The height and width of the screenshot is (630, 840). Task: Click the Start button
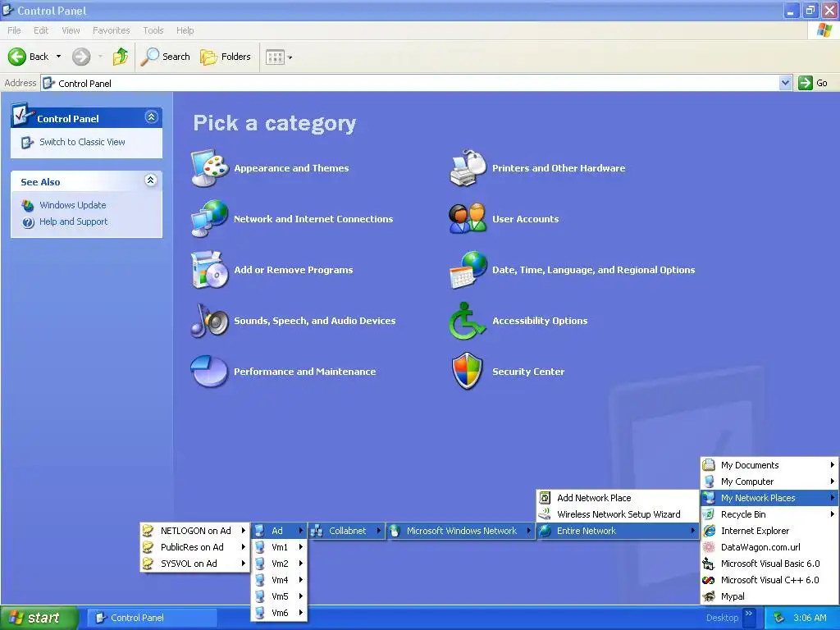[39, 618]
